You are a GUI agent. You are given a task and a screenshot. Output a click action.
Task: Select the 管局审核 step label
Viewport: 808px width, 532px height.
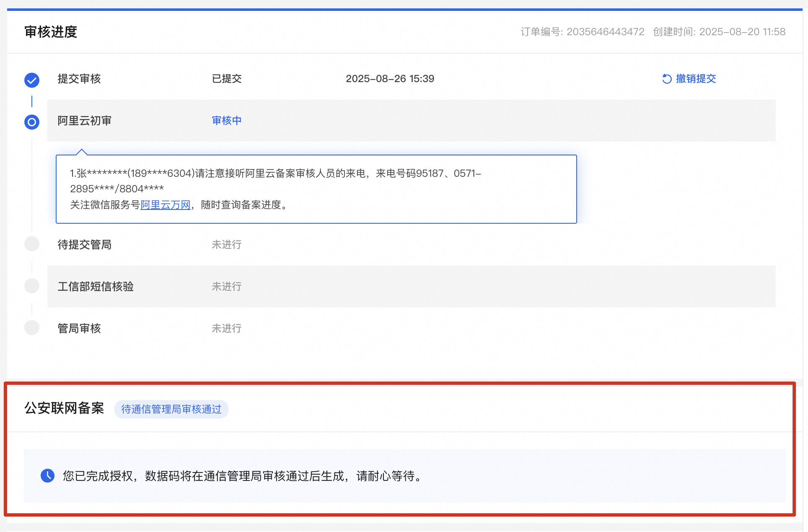pyautogui.click(x=79, y=328)
